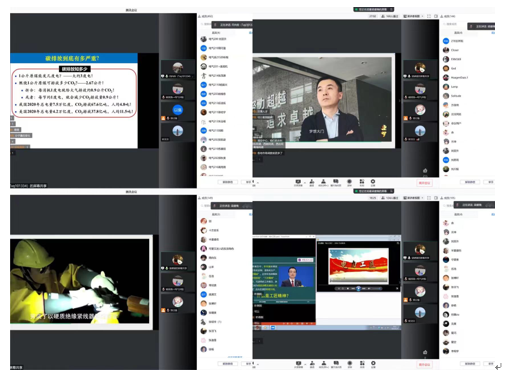Expand the view-mode dropdown in the upper-right window's top bar
Viewport: 506px width, 379px height.
point(413,16)
